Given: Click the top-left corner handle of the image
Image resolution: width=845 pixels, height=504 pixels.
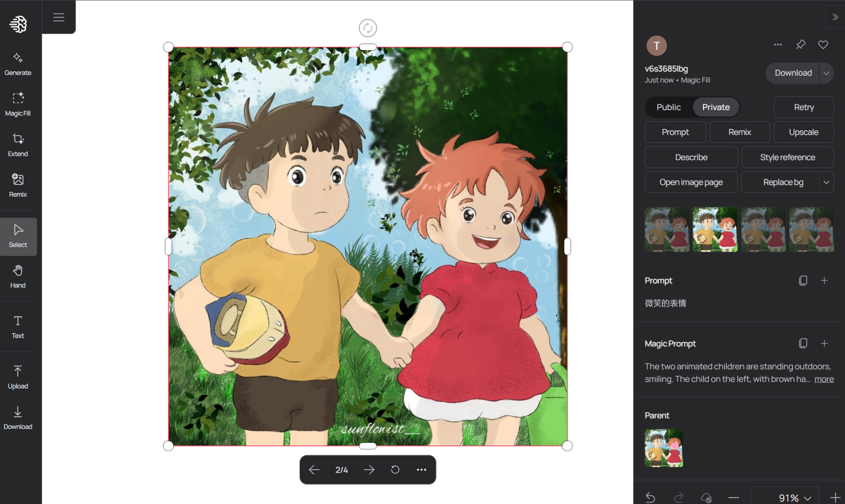Looking at the screenshot, I should tap(168, 47).
